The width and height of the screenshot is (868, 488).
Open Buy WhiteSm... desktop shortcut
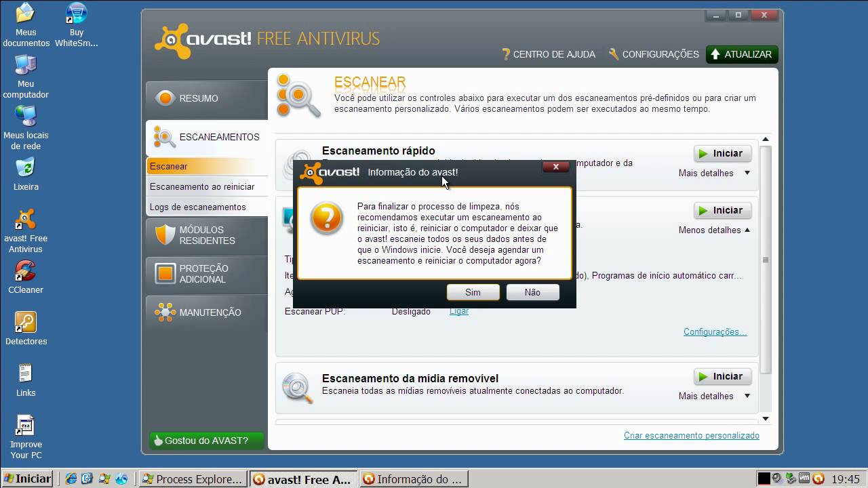coord(77,25)
